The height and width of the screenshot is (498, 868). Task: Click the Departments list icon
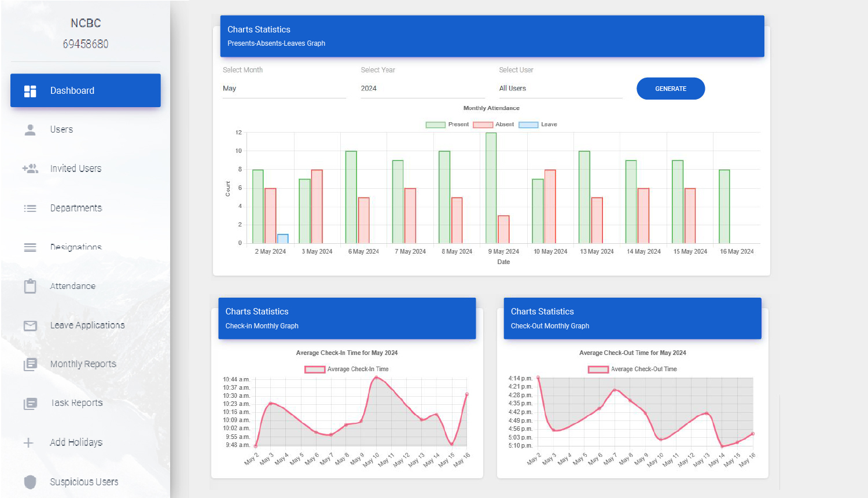(x=30, y=208)
